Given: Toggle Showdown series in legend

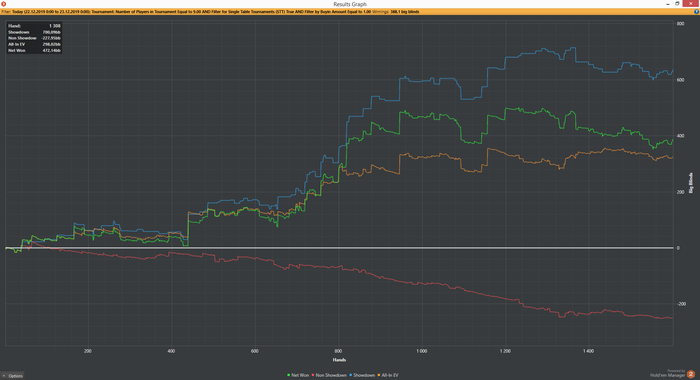Looking at the screenshot, I should (x=362, y=375).
